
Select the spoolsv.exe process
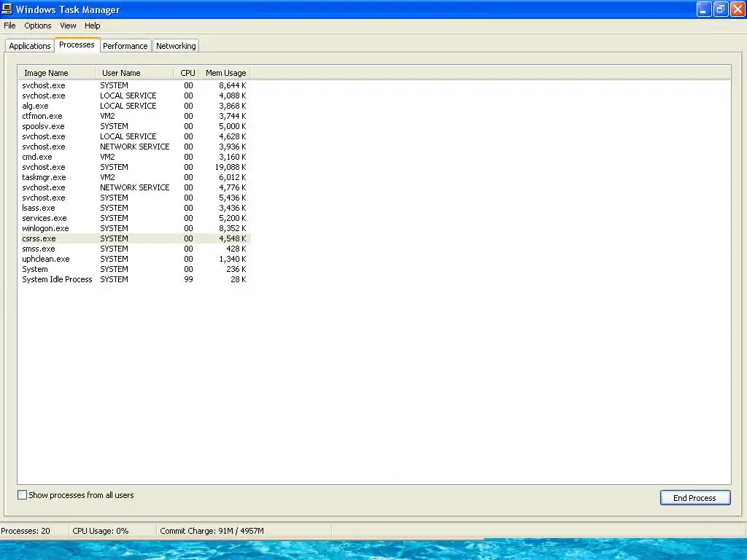point(134,126)
